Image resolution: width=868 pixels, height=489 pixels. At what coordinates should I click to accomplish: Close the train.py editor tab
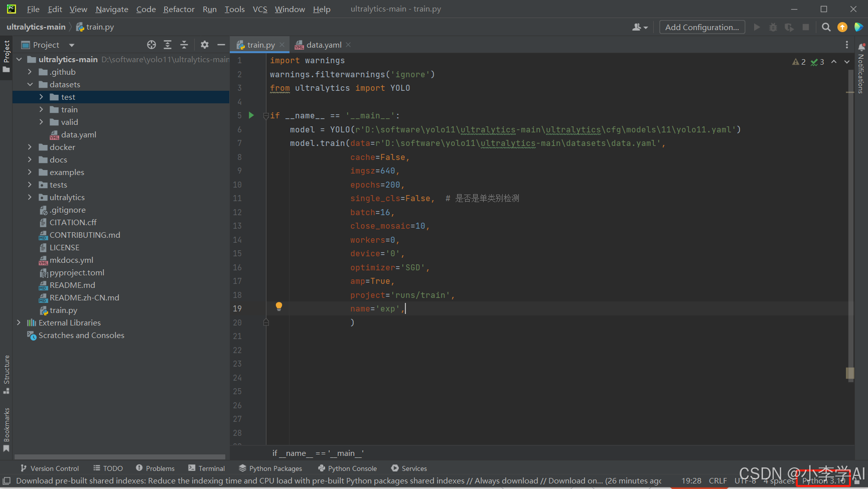(282, 45)
